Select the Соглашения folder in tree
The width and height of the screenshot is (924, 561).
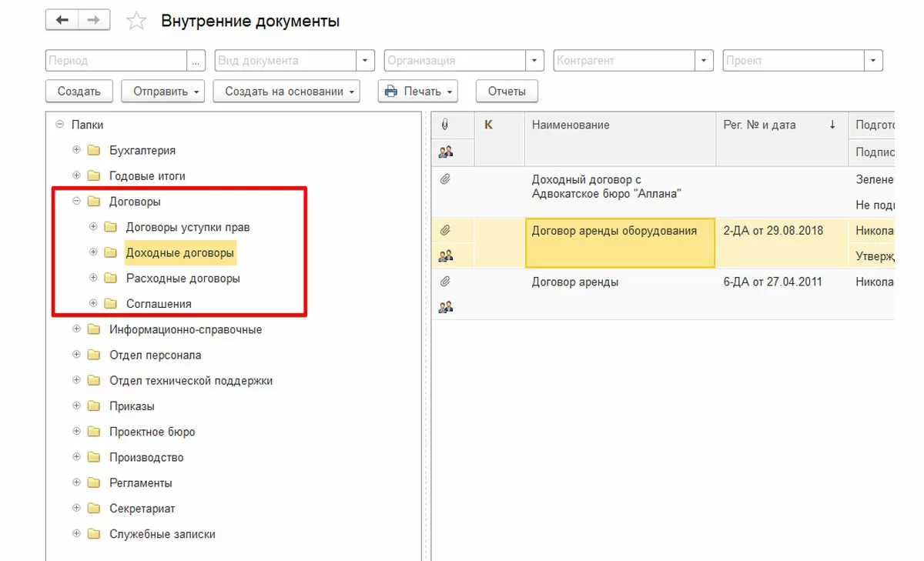click(159, 304)
